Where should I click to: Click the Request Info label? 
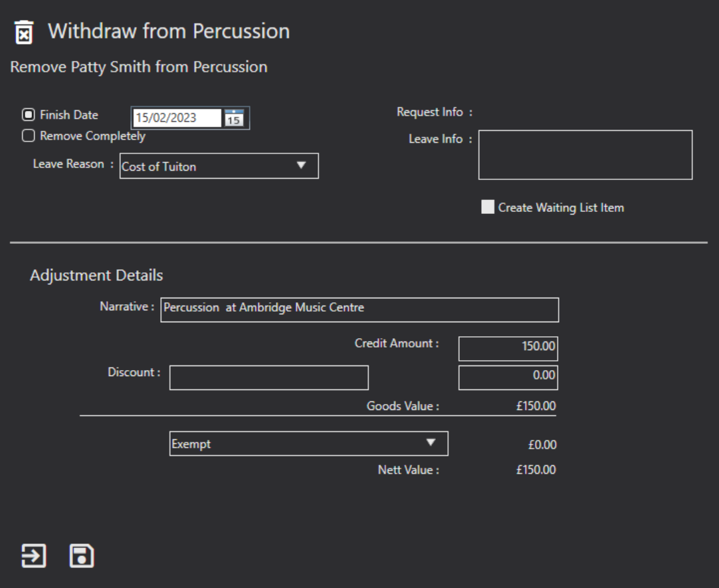coord(430,112)
